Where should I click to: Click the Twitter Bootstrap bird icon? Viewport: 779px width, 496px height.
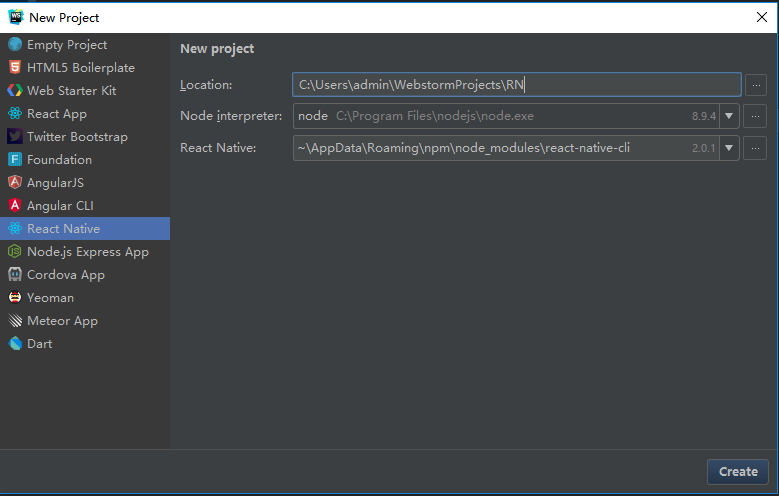coord(15,136)
